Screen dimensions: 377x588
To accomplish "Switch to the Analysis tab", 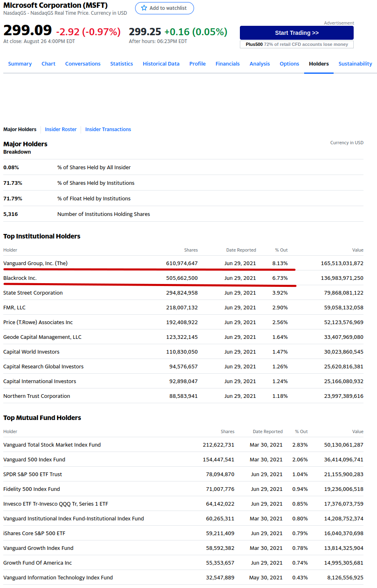I will coord(260,64).
